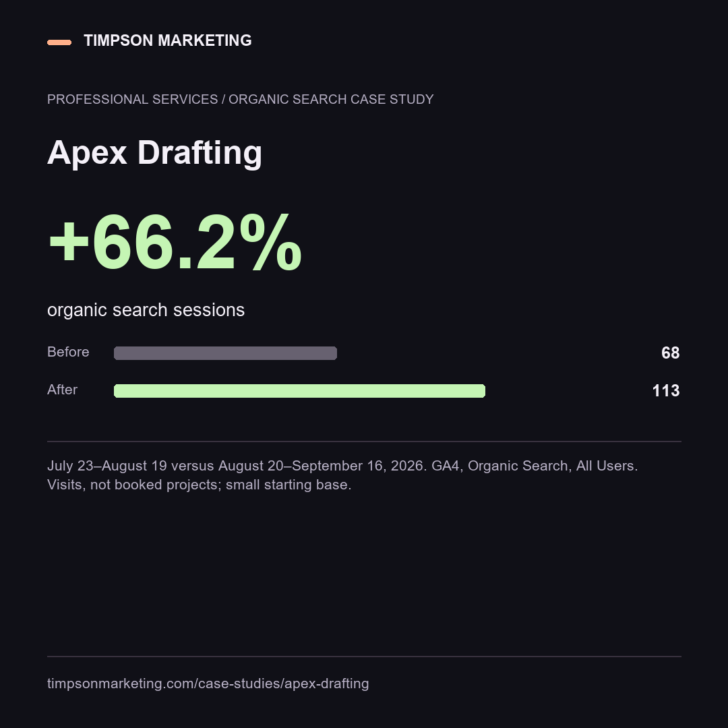
Task: Select the Professional Services case study breadcrumb
Action: (x=240, y=99)
